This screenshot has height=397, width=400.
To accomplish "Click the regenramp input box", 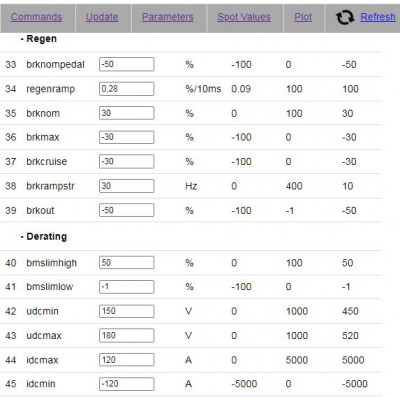I will [x=127, y=89].
